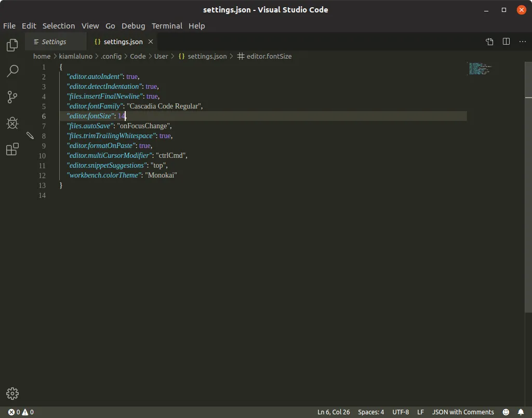Screen dimensions: 532x418
Task: Click the "editor.formatOnPaste" key
Action: pos(101,145)
